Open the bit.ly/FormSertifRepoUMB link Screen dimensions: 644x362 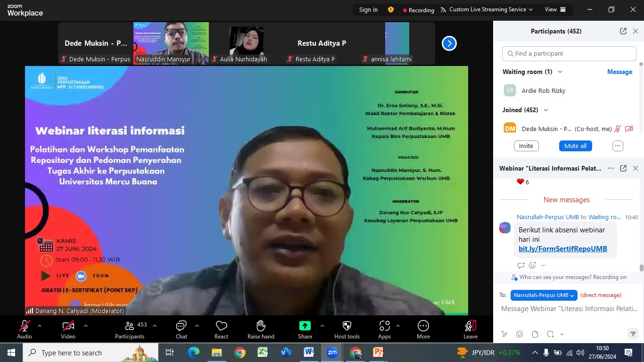pyautogui.click(x=562, y=249)
